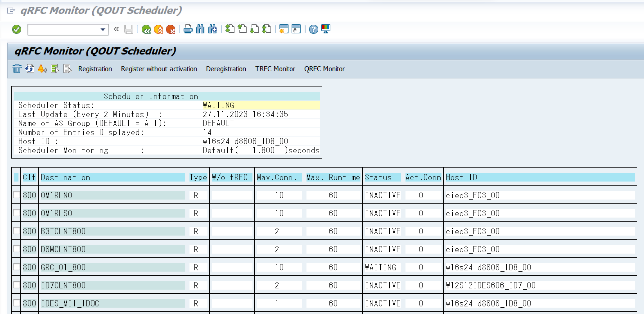Click the Customize Local Layout monitor icon
Screen dimensions: 644x314
[x=326, y=29]
